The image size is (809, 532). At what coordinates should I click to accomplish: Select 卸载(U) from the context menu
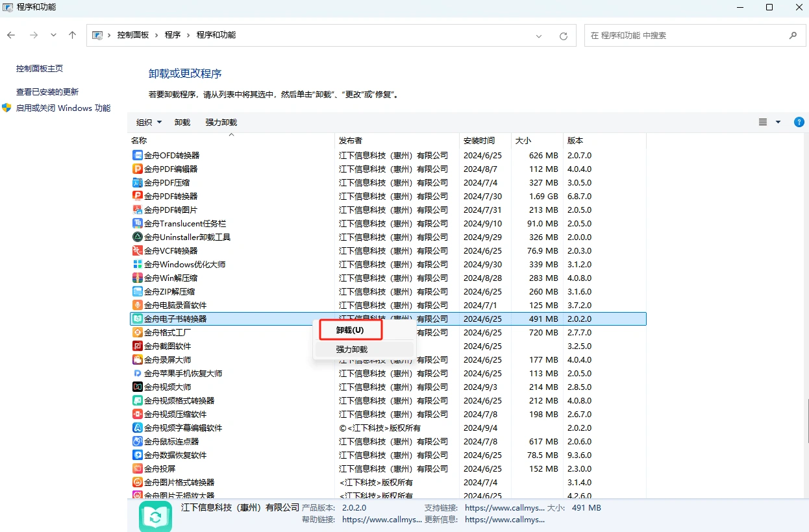(349, 330)
